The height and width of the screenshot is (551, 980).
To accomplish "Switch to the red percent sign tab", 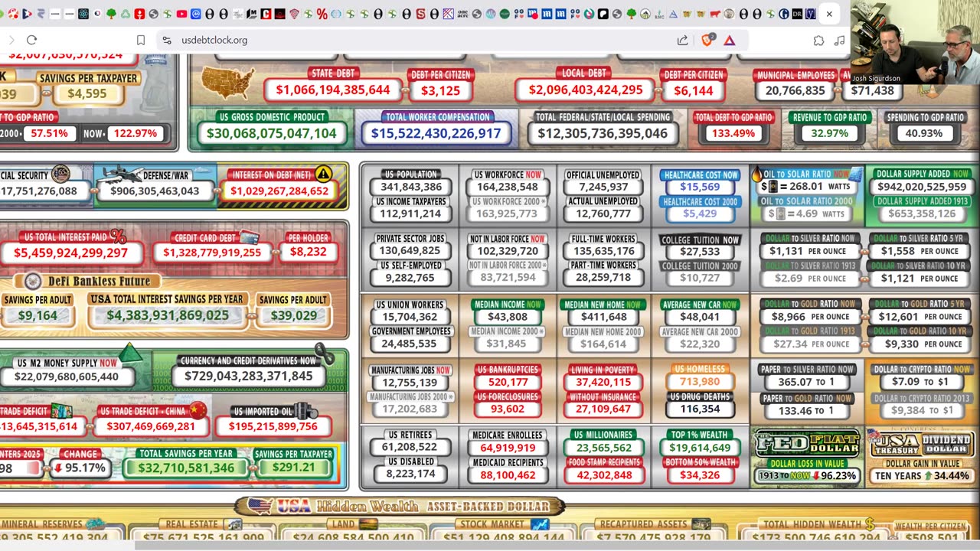I will click(322, 14).
